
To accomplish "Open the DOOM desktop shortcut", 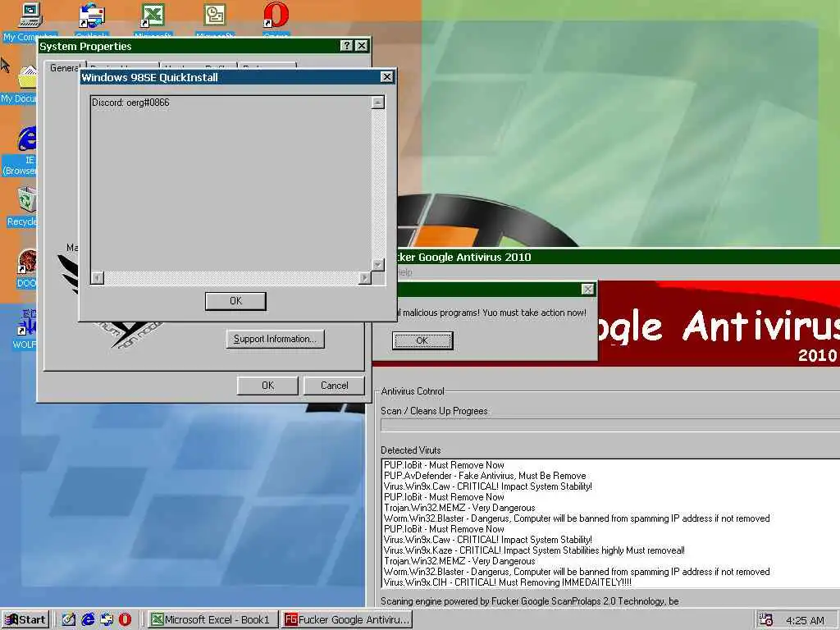I will pyautogui.click(x=27, y=262).
